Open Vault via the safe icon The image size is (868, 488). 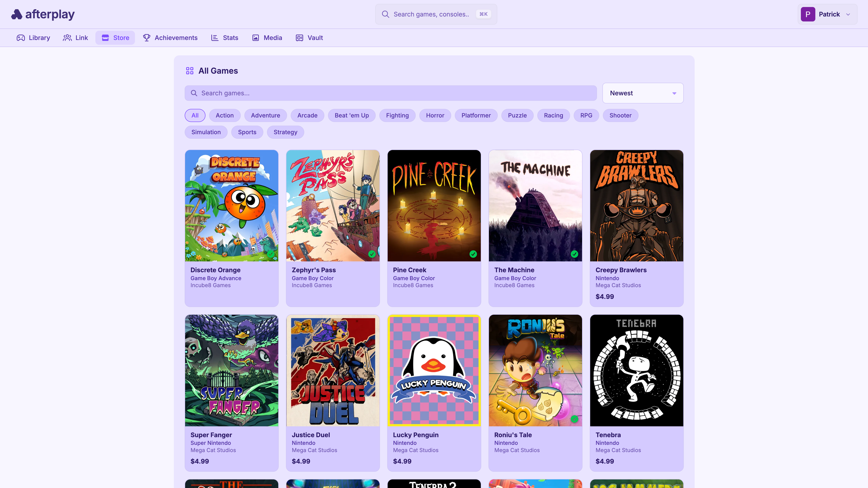299,38
